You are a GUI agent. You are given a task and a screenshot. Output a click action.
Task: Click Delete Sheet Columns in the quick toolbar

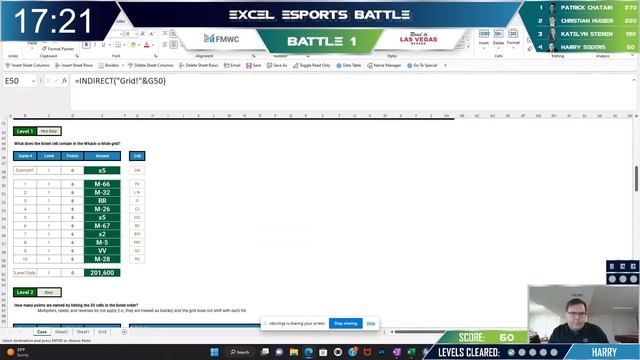pyautogui.click(x=151, y=65)
